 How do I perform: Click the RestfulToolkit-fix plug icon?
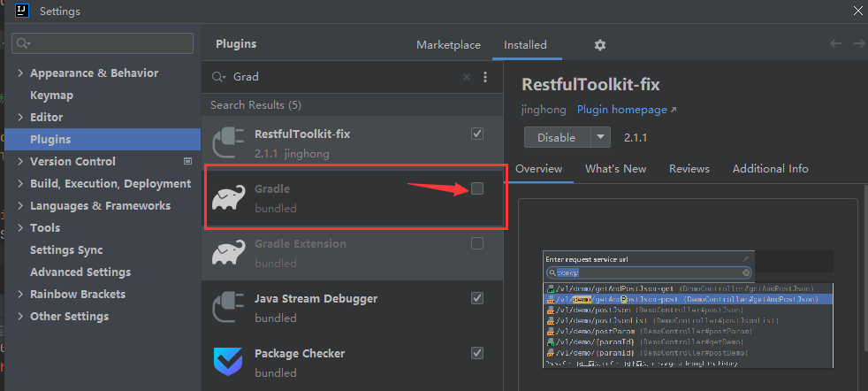[228, 143]
